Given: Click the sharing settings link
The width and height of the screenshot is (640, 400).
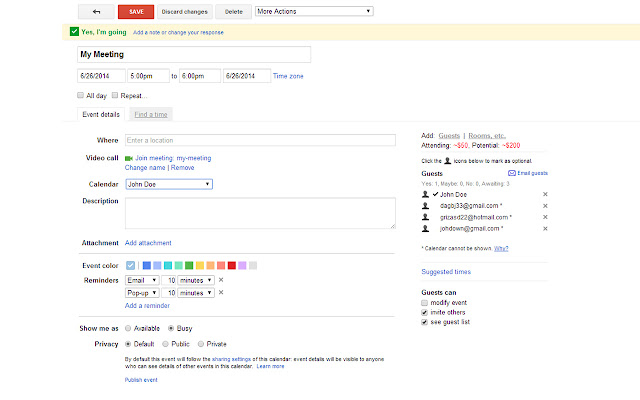Looking at the screenshot, I should [x=231, y=360].
